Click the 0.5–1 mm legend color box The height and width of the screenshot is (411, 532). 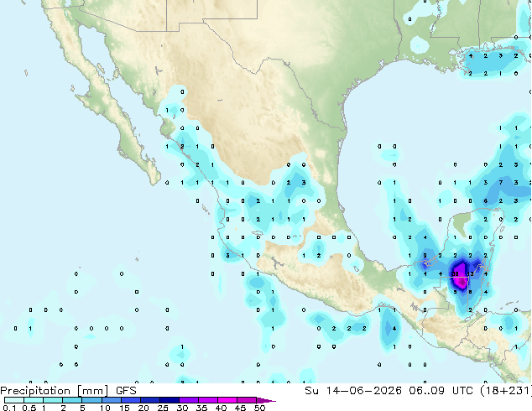[34, 400]
